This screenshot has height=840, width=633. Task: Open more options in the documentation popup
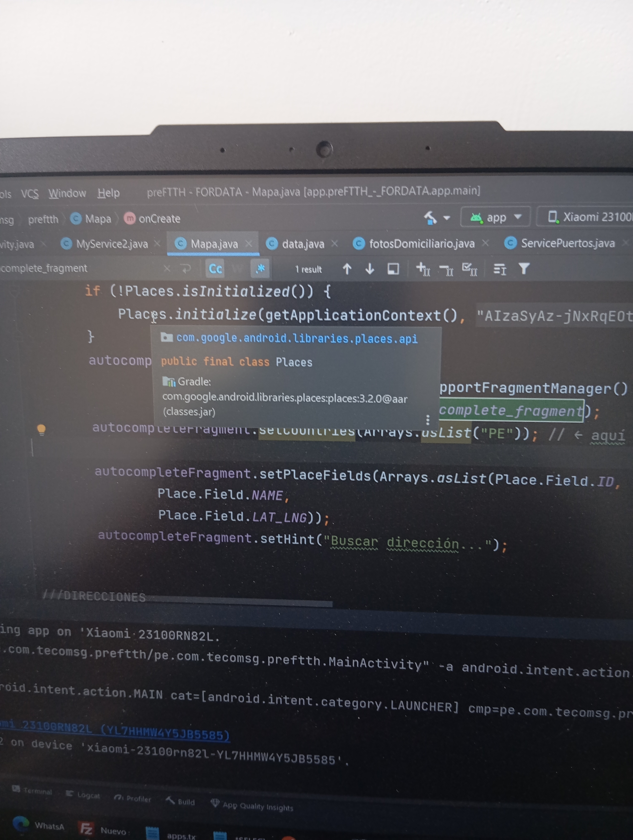click(428, 420)
